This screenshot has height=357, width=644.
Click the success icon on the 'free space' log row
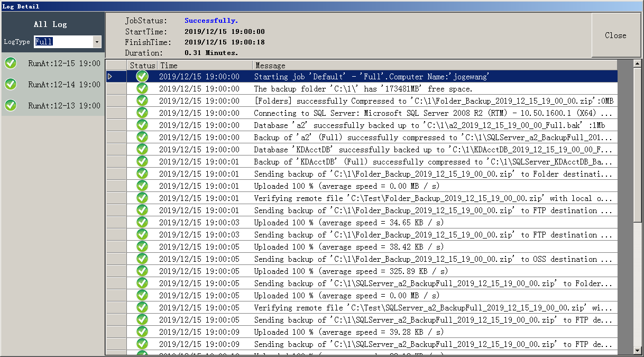pyautogui.click(x=142, y=88)
